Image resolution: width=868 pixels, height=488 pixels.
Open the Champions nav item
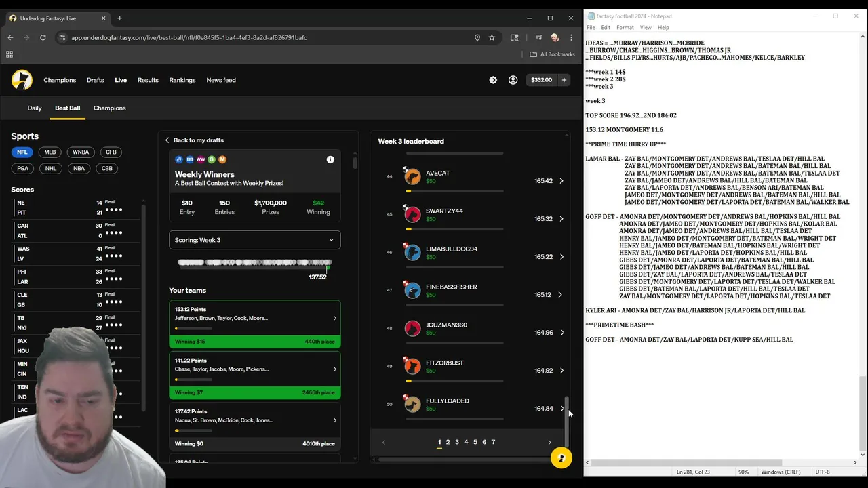60,80
